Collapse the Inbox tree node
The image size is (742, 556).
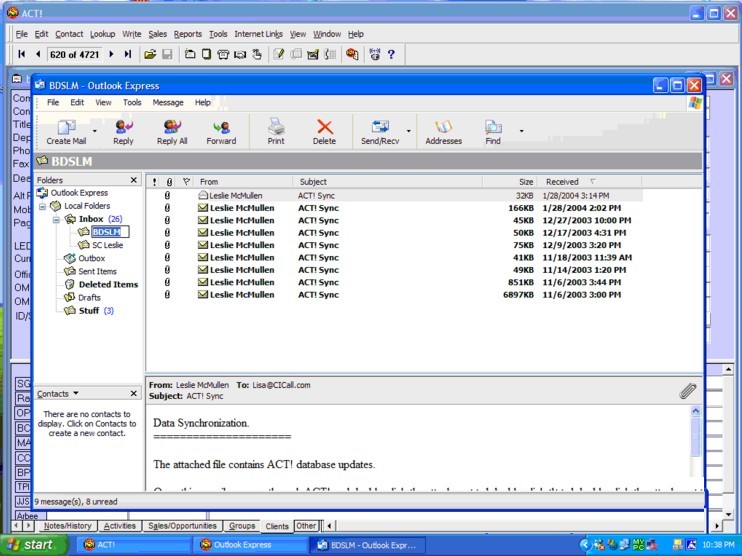(x=56, y=220)
